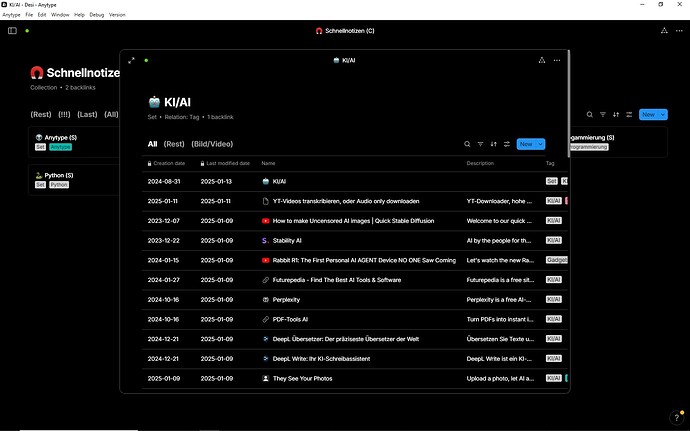Click the Tag column header
Viewport: 690px width, 431px height.
click(550, 163)
